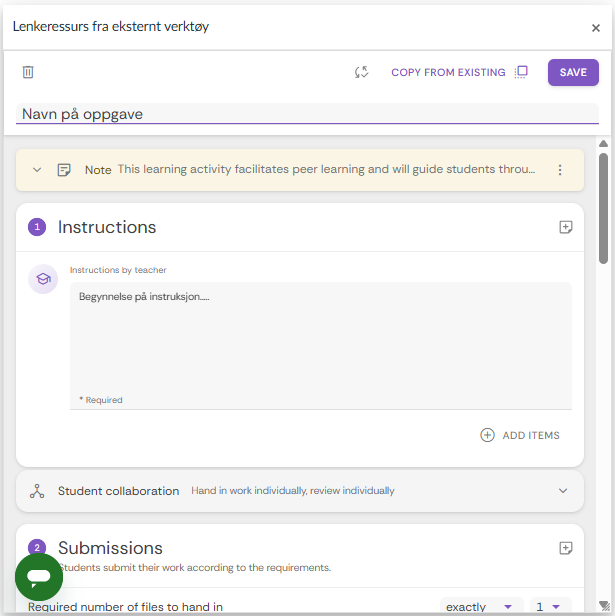The image size is (615, 616).
Task: Close the Lenkeressurs dialog
Action: coord(596,28)
